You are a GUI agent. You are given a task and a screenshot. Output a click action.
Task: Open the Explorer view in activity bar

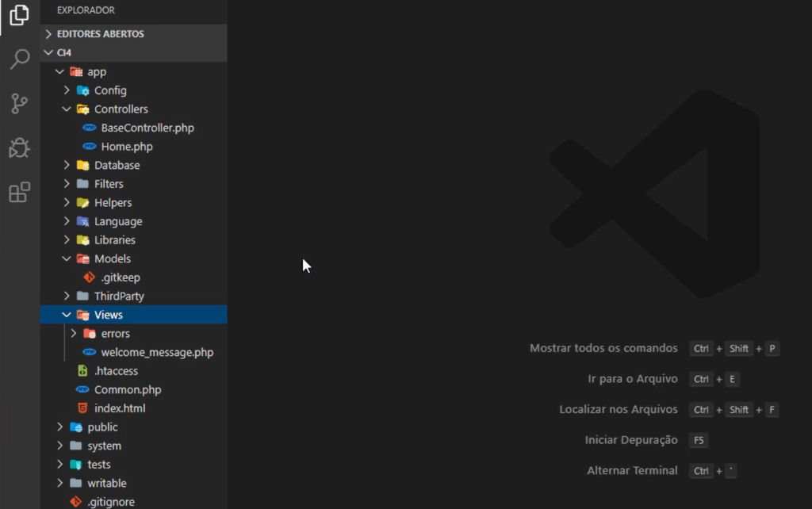pos(19,14)
